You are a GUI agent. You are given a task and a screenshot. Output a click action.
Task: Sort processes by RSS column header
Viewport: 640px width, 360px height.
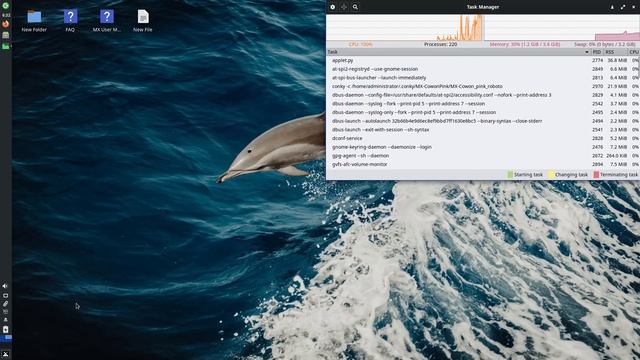click(616, 52)
